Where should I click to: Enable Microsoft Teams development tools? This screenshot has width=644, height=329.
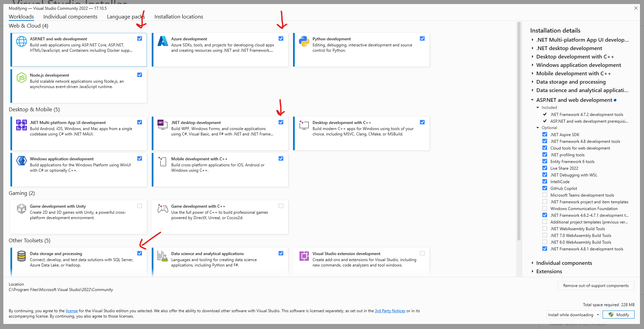(545, 195)
